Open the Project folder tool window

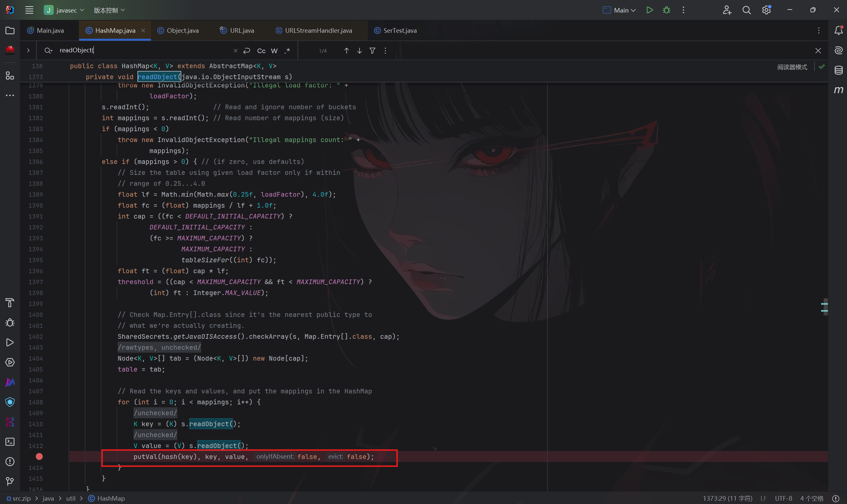10,30
